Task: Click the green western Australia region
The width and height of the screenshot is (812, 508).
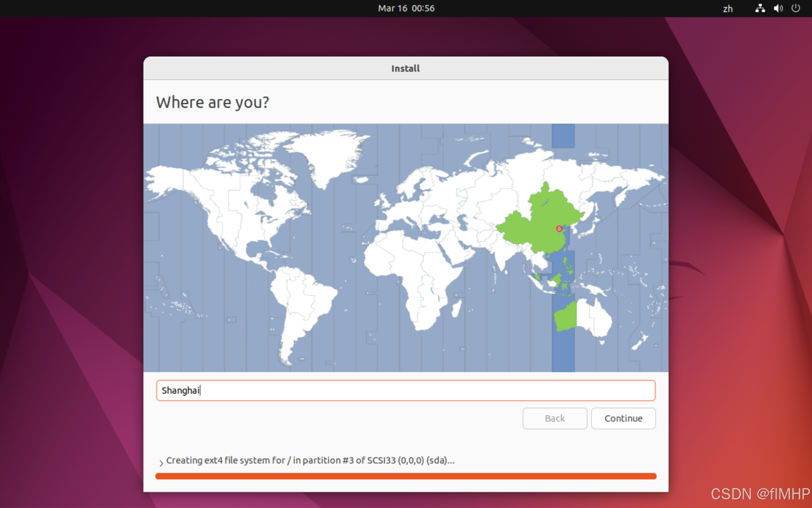Action: click(565, 317)
